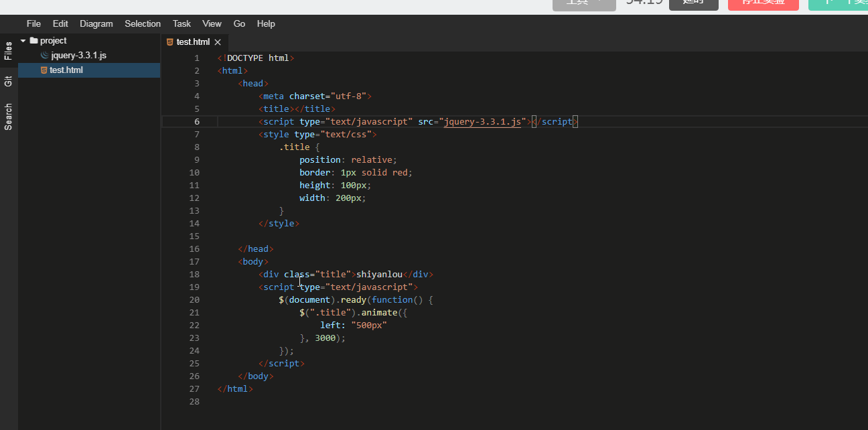
Task: Click the closing html tag on line 27
Action: 235,389
